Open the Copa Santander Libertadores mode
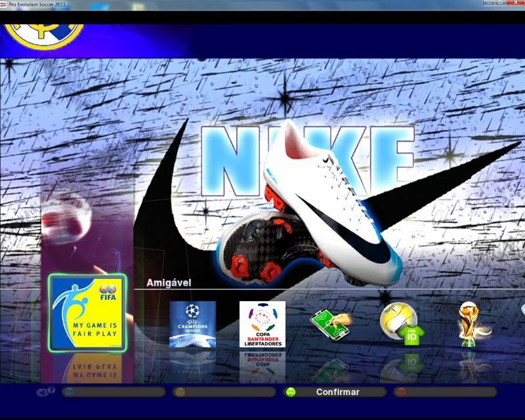The width and height of the screenshot is (525, 420). point(262,324)
